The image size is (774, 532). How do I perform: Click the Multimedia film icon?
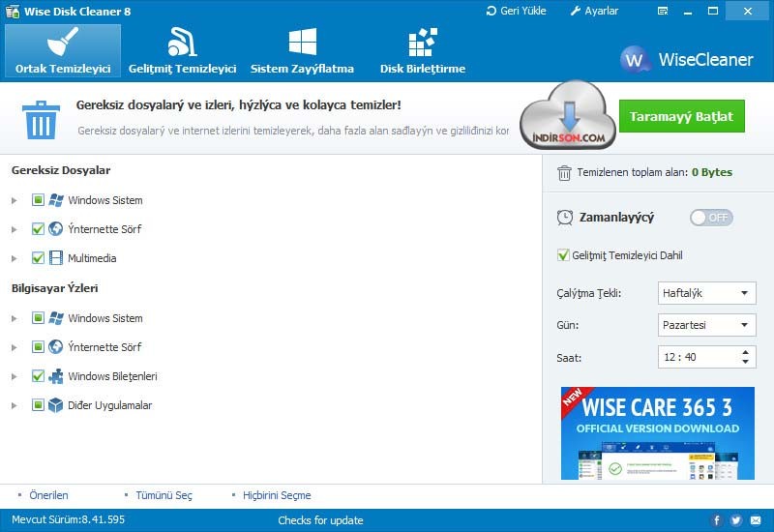point(56,258)
